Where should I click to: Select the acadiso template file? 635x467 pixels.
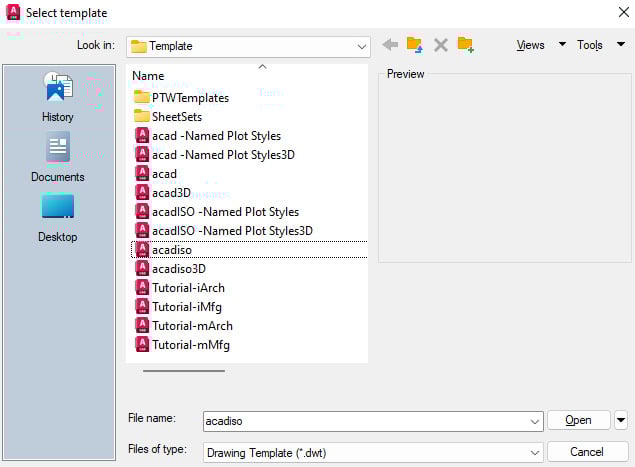point(249,249)
